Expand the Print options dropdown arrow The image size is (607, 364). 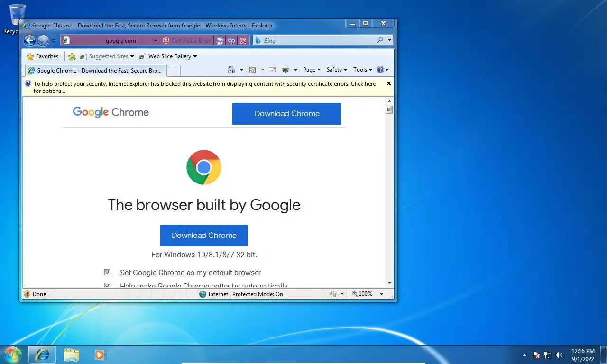click(x=295, y=70)
